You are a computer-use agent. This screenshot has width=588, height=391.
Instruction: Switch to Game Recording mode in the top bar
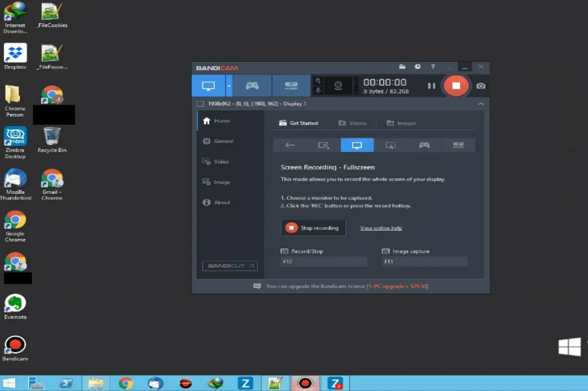point(252,86)
